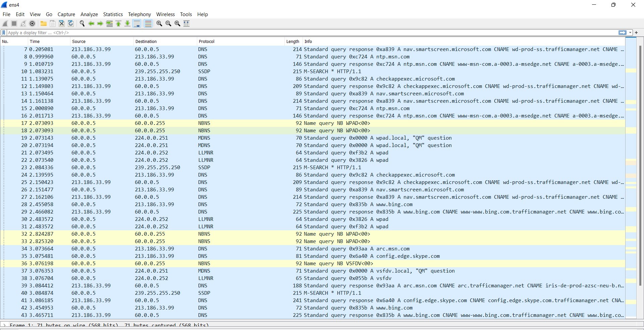This screenshot has height=330, width=644.
Task: Jump to the last packet
Action: [x=127, y=23]
